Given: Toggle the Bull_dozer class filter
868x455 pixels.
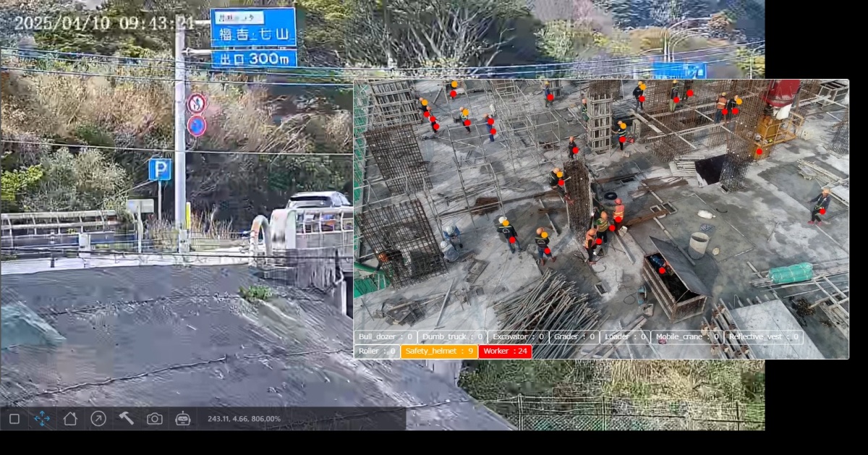Looking at the screenshot, I should click(386, 337).
